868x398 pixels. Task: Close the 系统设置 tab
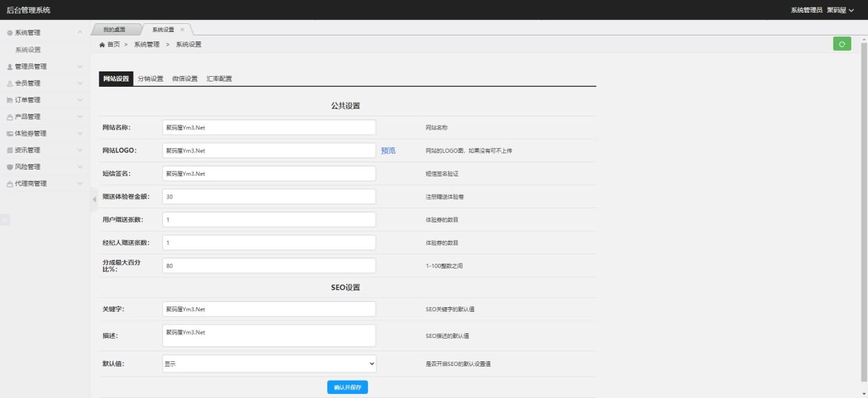pos(182,29)
